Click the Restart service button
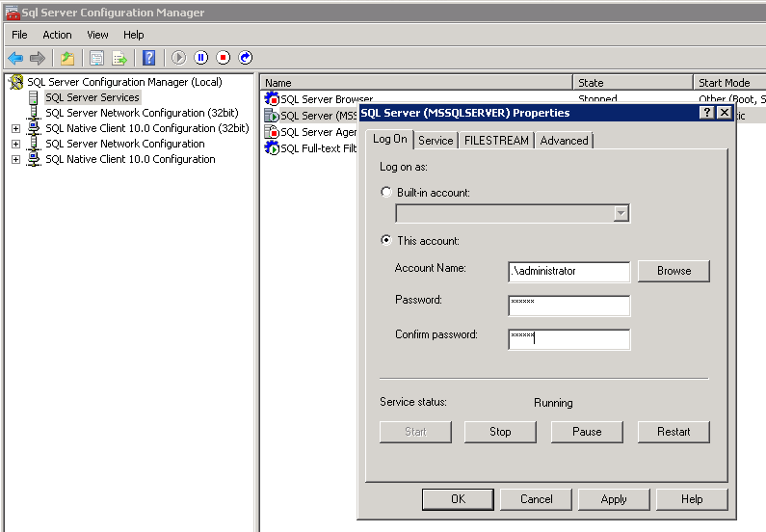The height and width of the screenshot is (532, 766). point(674,432)
